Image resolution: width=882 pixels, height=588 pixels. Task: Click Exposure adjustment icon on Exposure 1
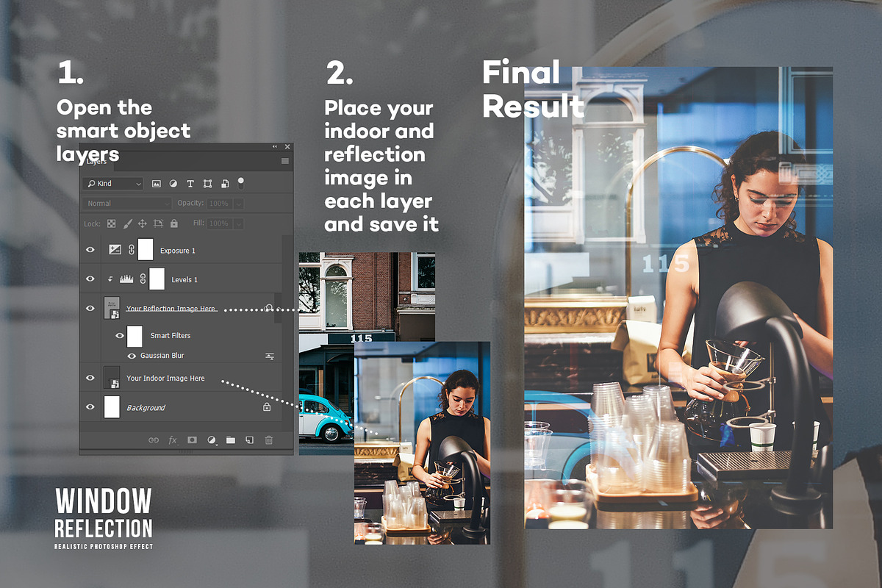click(x=115, y=250)
